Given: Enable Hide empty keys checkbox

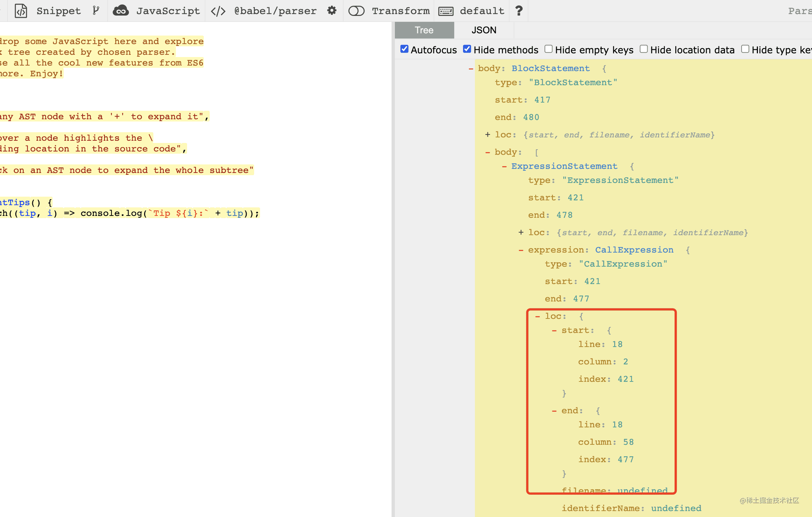Looking at the screenshot, I should [x=549, y=49].
